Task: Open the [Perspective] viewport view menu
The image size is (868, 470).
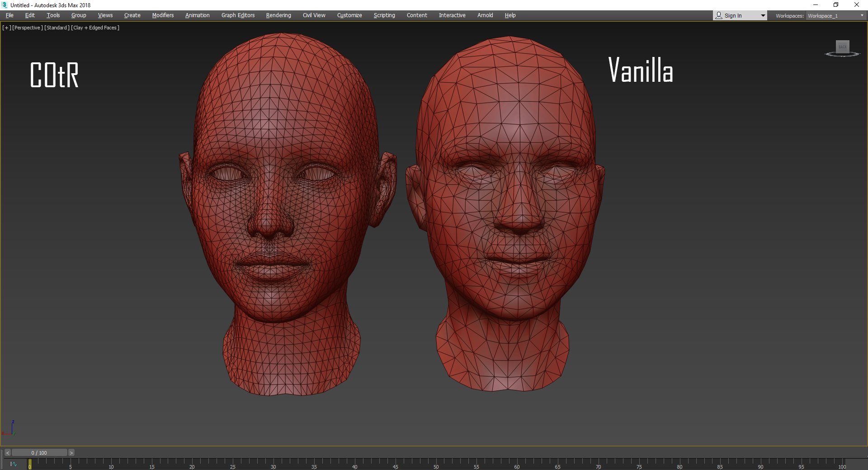Action: point(28,28)
